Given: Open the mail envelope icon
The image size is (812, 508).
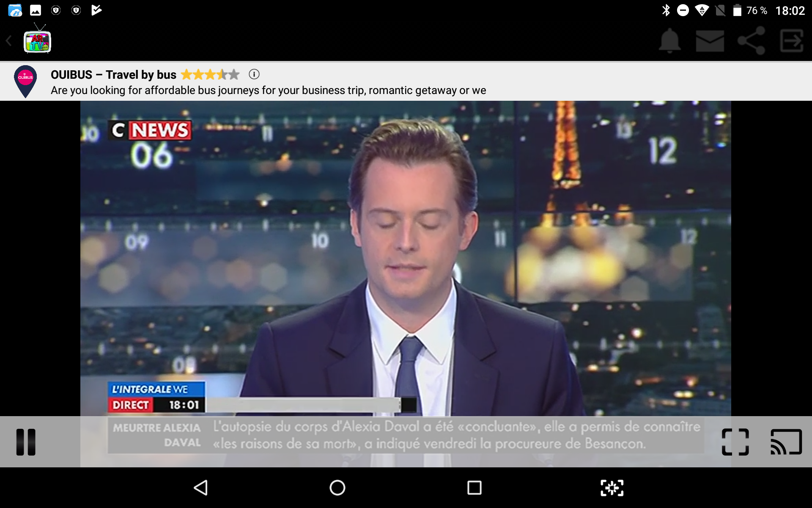Looking at the screenshot, I should click(x=710, y=41).
